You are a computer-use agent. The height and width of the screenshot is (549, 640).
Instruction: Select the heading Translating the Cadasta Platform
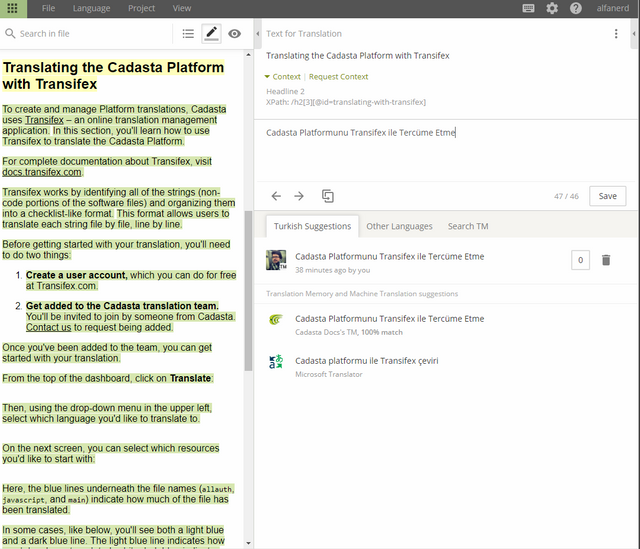click(x=113, y=76)
